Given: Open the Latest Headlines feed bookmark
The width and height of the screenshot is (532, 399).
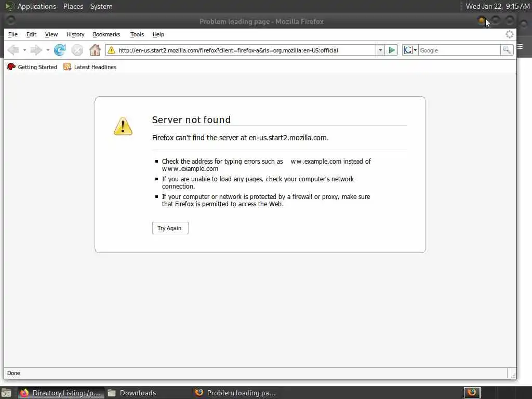Looking at the screenshot, I should [x=90, y=67].
